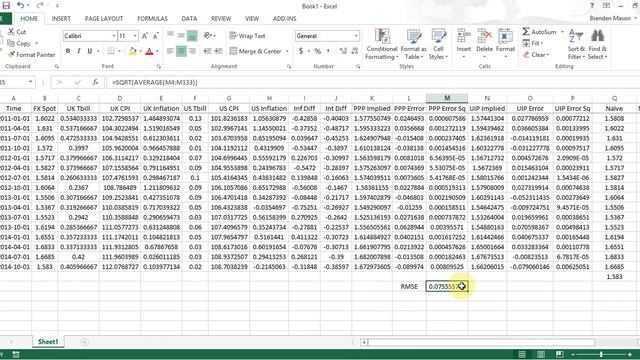Screen dimensions: 640x360
Task: Open Cell Styles gallery
Action: click(x=438, y=44)
